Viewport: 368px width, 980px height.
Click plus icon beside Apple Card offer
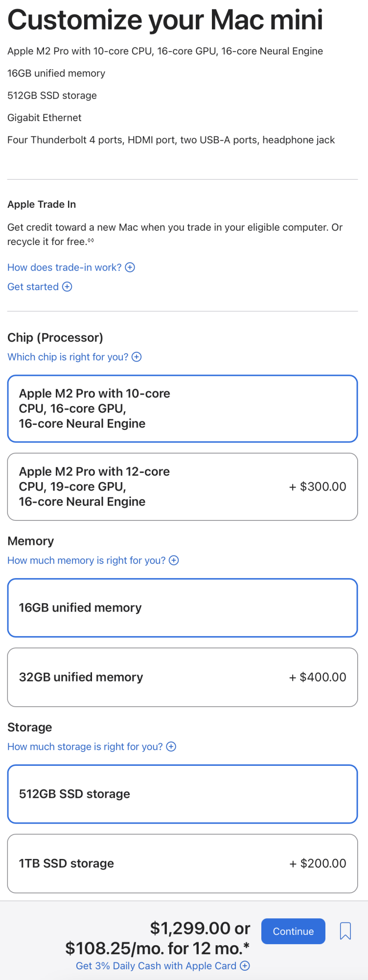(245, 966)
